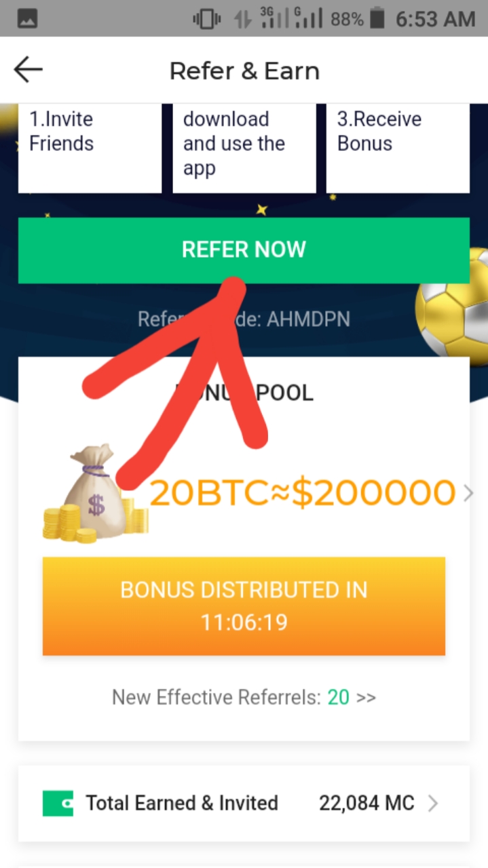
Task: Tap the back arrow icon
Action: [x=29, y=71]
